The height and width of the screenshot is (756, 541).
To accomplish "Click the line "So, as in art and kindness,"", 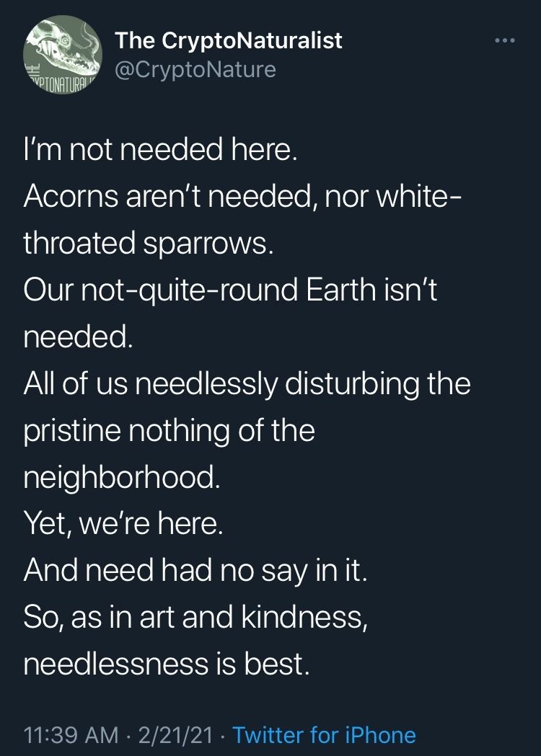I will coord(196,617).
